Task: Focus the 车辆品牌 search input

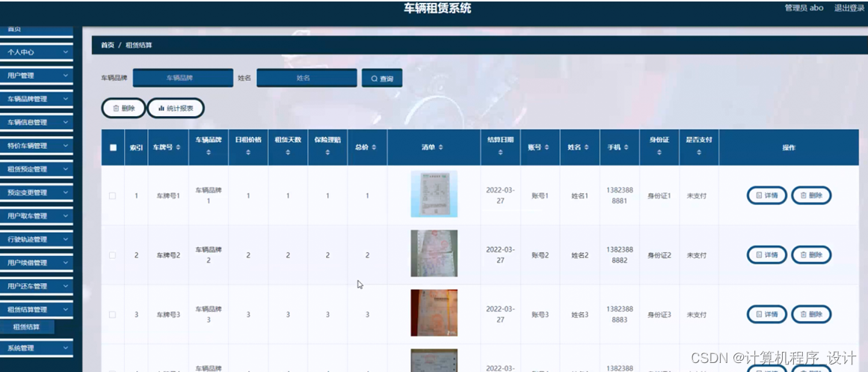Action: [x=182, y=78]
